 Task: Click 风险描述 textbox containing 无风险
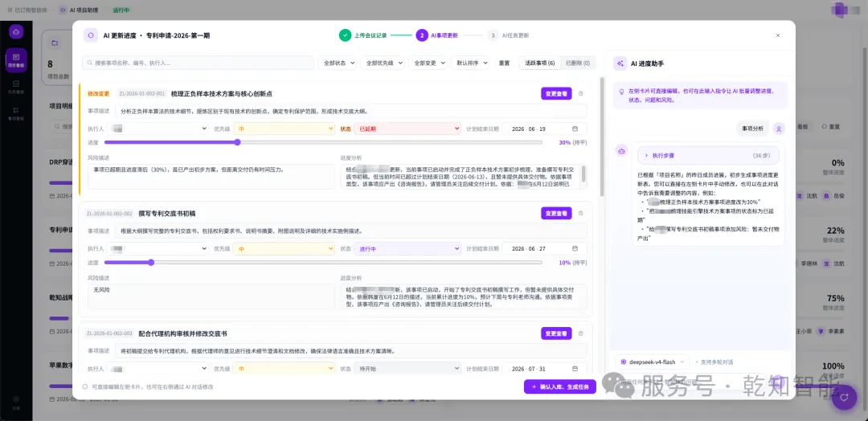211,296
